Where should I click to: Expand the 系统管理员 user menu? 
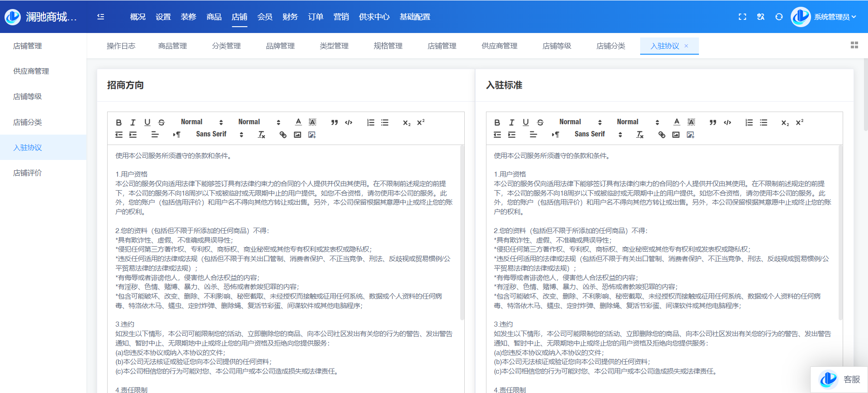pos(835,17)
